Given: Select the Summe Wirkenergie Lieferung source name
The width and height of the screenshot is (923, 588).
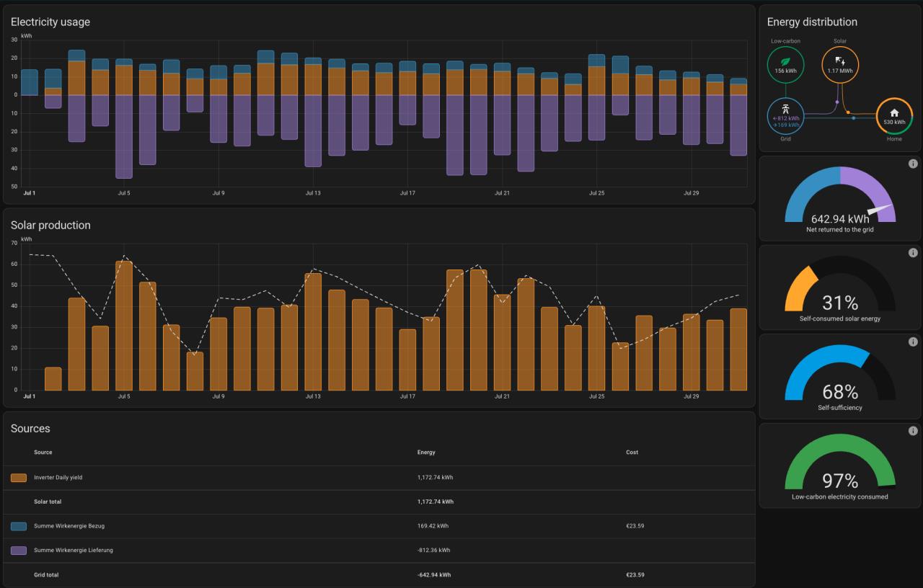Looking at the screenshot, I should click(x=74, y=551).
